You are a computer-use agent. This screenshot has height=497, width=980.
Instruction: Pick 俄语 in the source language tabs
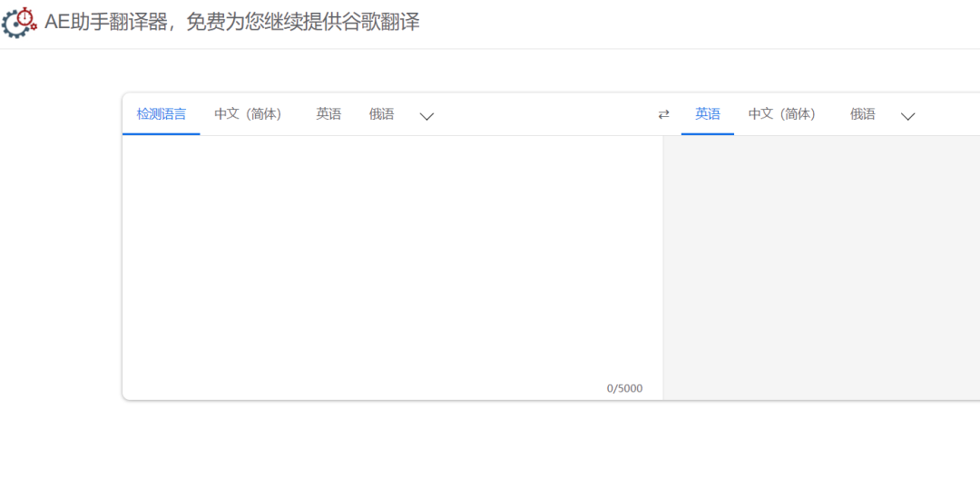[x=381, y=114]
